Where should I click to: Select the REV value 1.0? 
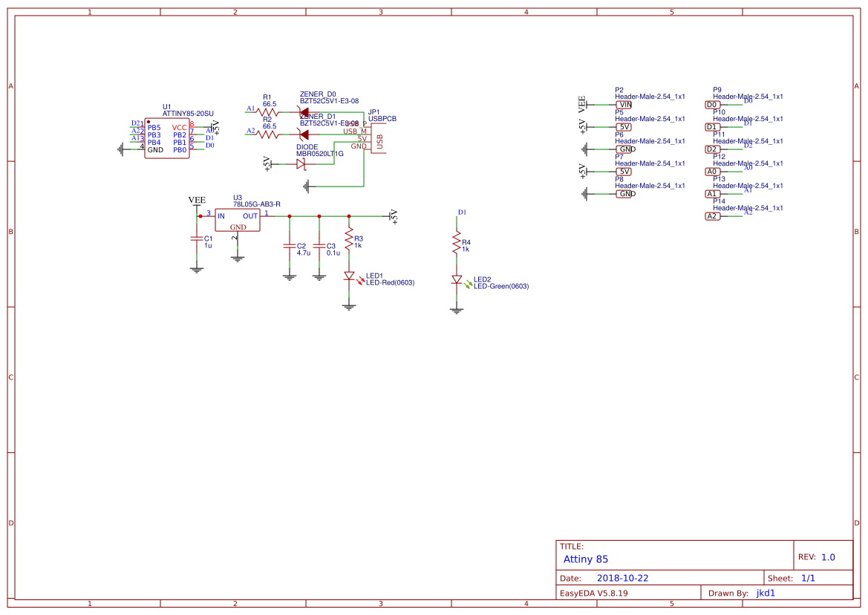pos(828,557)
